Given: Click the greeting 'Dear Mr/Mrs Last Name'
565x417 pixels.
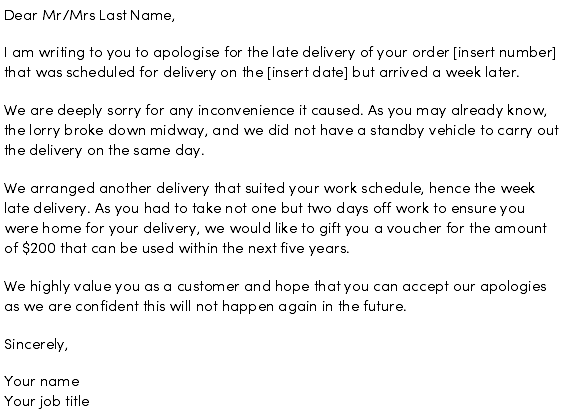Looking at the screenshot, I should tap(89, 16).
